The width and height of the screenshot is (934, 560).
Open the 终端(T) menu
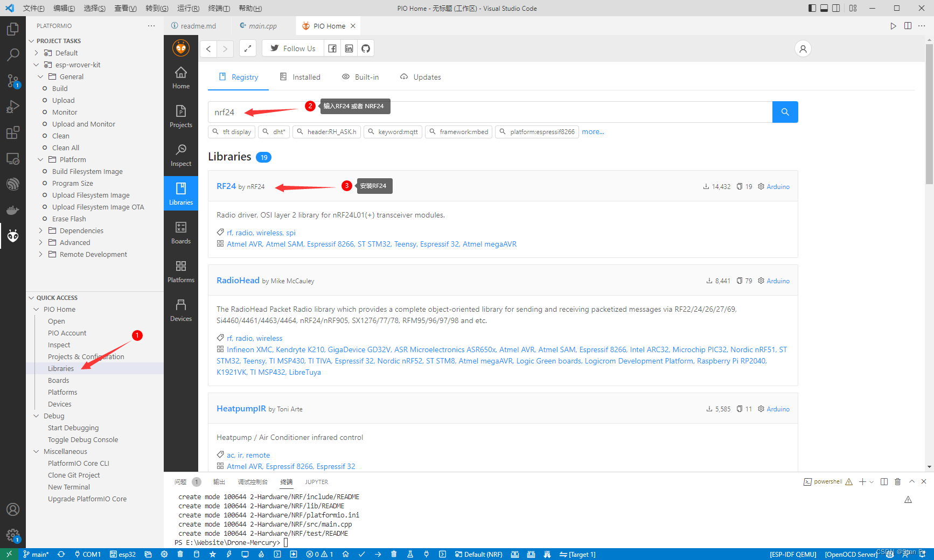219,8
